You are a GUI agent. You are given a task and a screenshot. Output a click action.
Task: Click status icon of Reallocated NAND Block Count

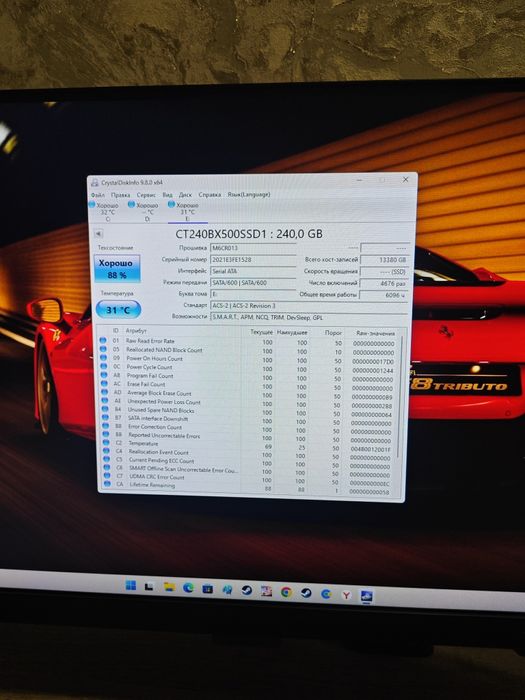[103, 349]
